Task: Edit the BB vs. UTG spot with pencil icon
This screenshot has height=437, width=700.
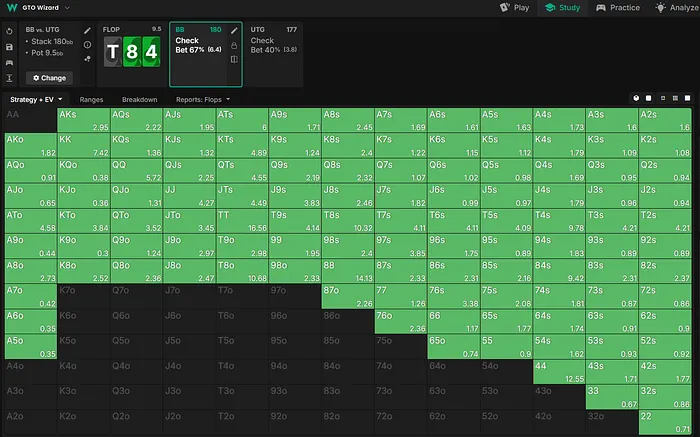Action: coord(87,31)
